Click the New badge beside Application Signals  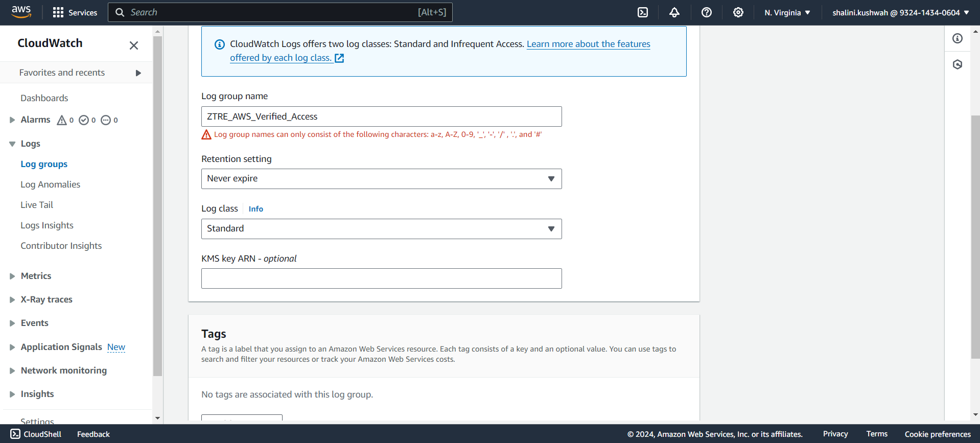[116, 347]
